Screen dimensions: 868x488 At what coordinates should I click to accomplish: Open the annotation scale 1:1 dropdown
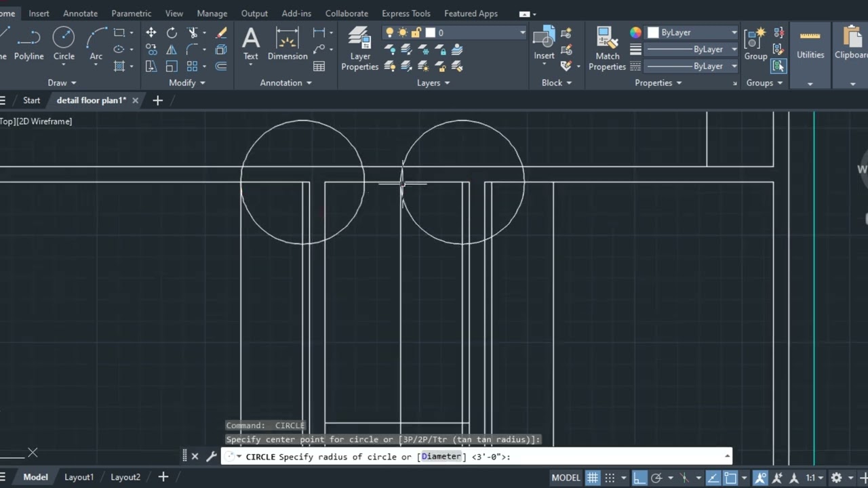[814, 477]
